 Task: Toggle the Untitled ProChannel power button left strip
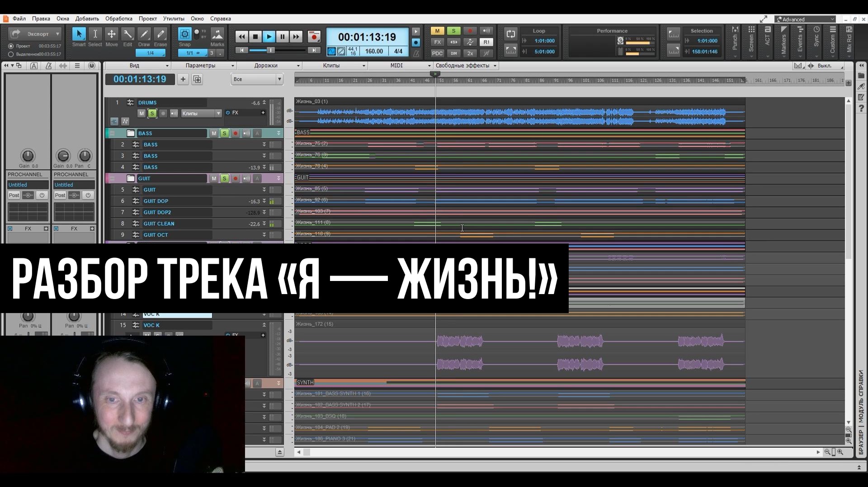(x=42, y=195)
